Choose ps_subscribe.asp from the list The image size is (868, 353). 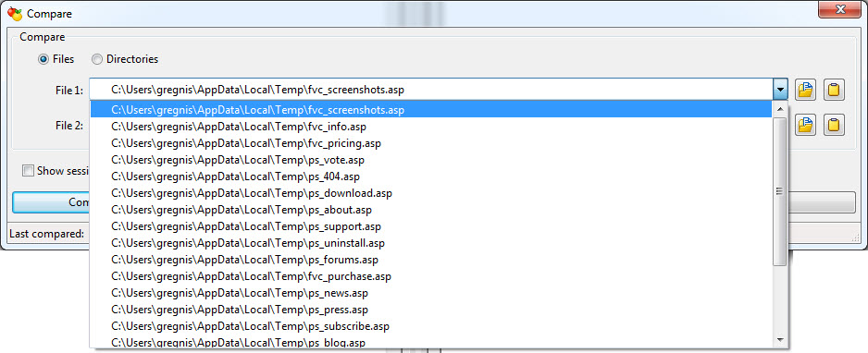tap(431, 325)
